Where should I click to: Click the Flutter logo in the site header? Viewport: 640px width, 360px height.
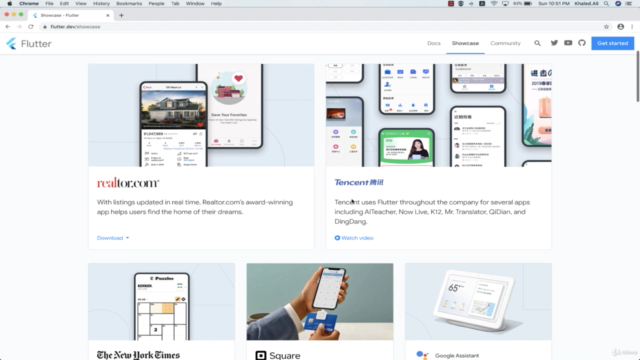[x=29, y=44]
